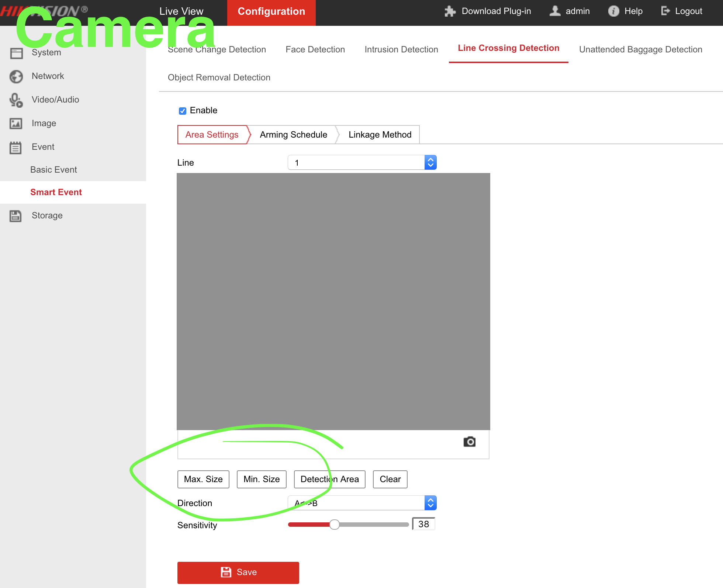
Task: Capture a snapshot with the camera icon
Action: pos(469,442)
